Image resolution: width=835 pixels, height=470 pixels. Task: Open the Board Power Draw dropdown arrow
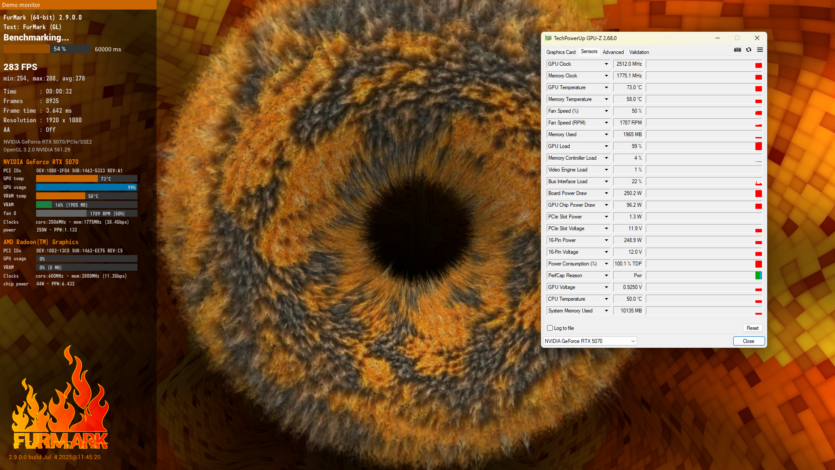606,193
